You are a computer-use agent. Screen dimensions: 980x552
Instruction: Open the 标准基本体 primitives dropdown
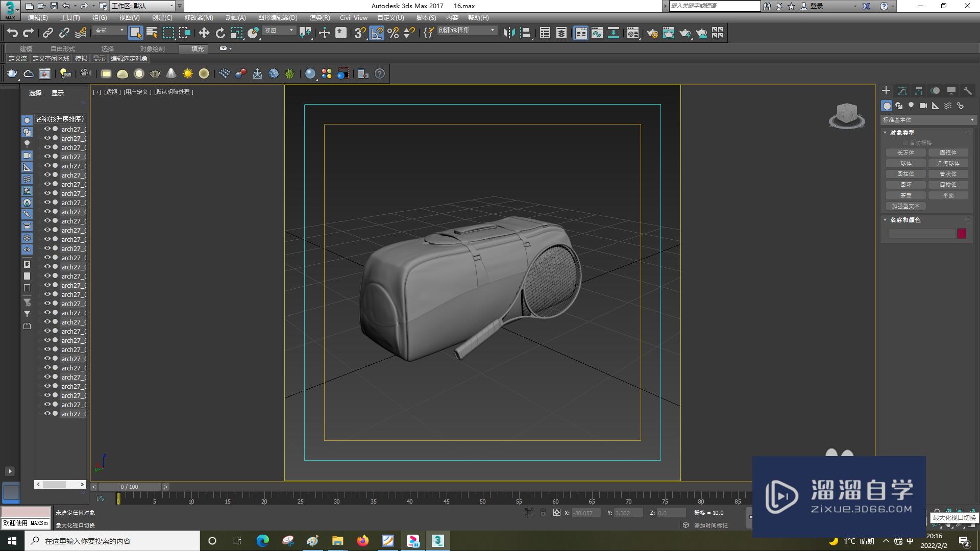click(x=928, y=120)
